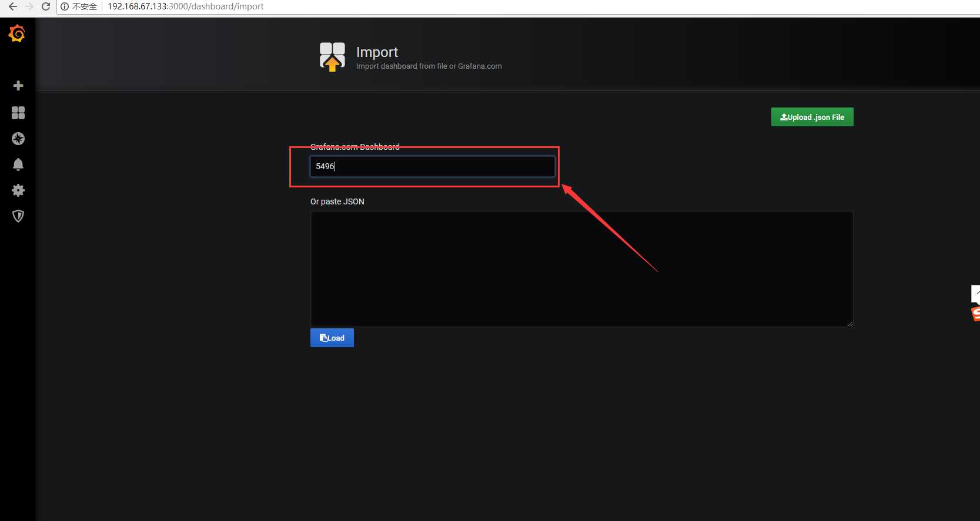Click the browser address bar URL

pos(186,6)
